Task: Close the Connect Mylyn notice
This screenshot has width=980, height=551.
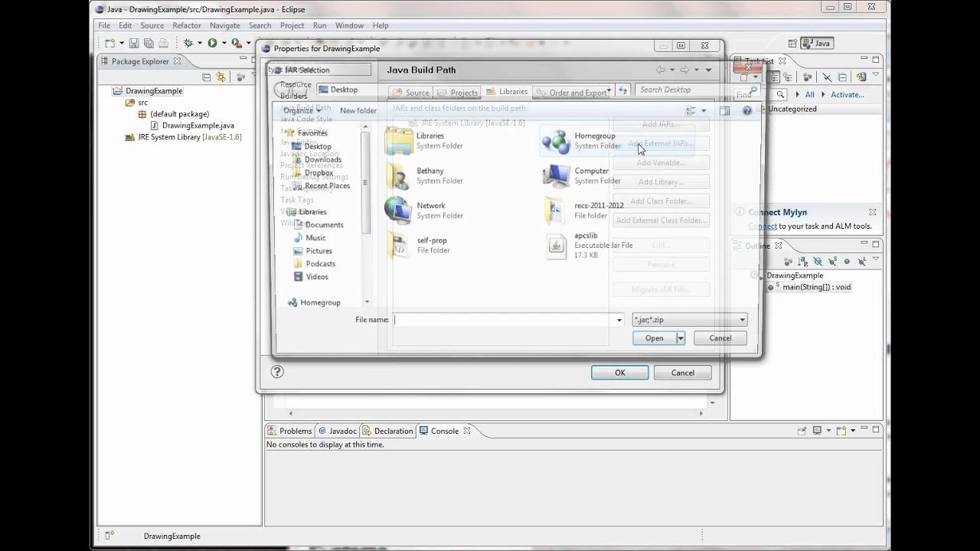Action: (x=872, y=212)
